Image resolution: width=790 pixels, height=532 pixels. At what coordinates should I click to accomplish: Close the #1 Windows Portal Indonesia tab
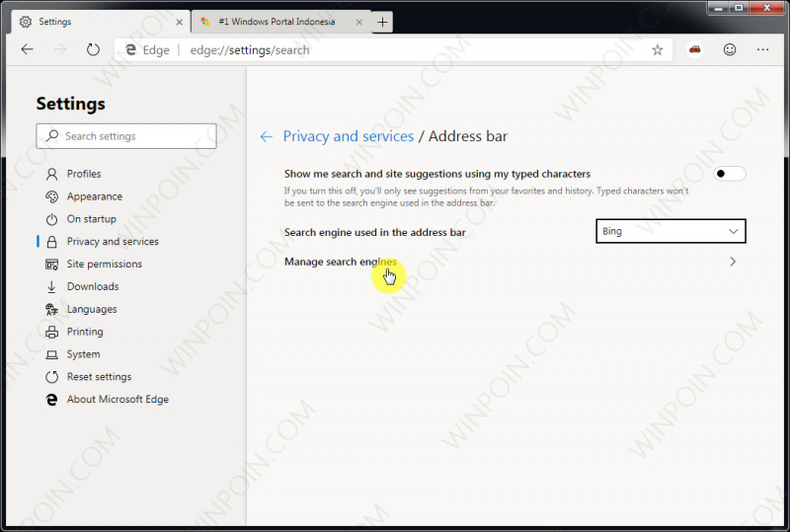pyautogui.click(x=358, y=22)
